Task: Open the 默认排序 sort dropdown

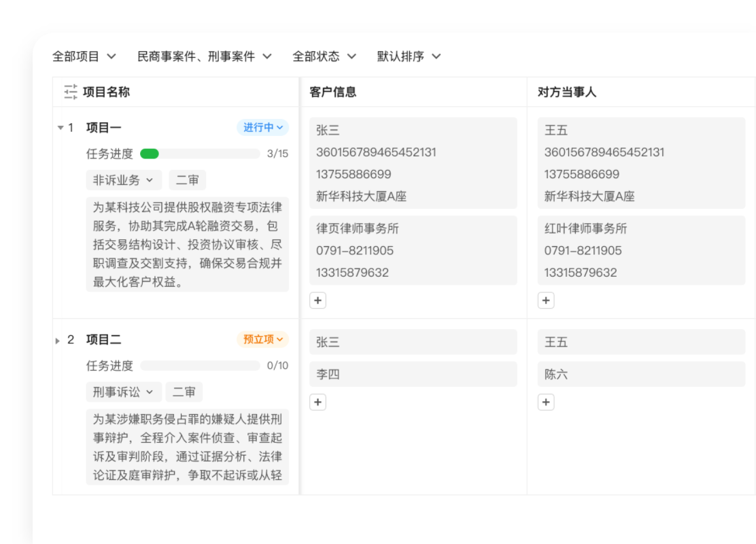Action: tap(409, 56)
